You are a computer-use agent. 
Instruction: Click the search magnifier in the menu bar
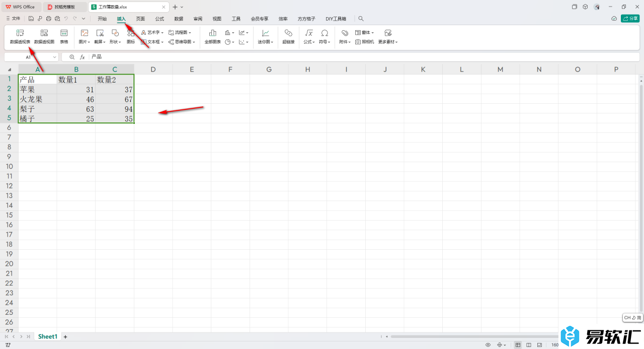(x=361, y=19)
